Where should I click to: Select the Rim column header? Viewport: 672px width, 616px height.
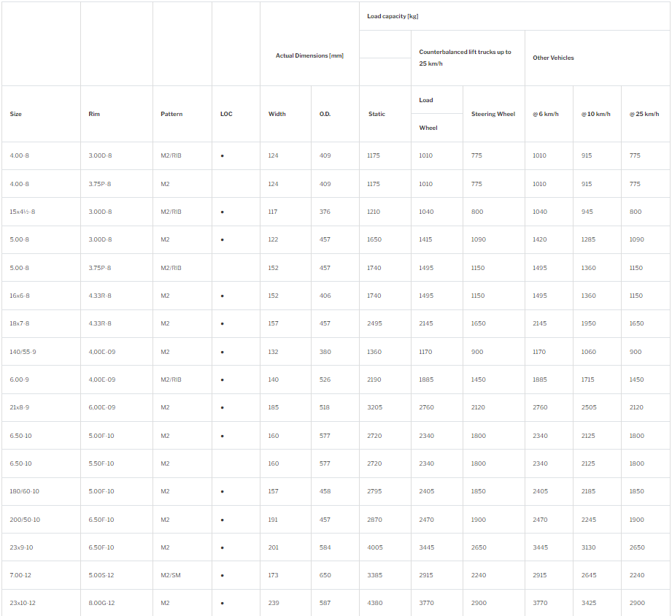(x=94, y=114)
